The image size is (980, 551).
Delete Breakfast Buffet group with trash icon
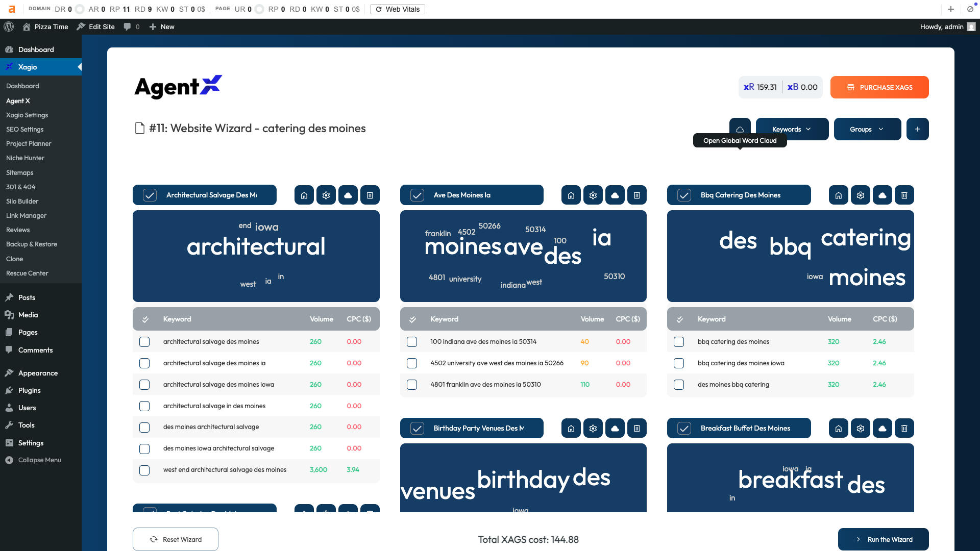click(x=904, y=428)
